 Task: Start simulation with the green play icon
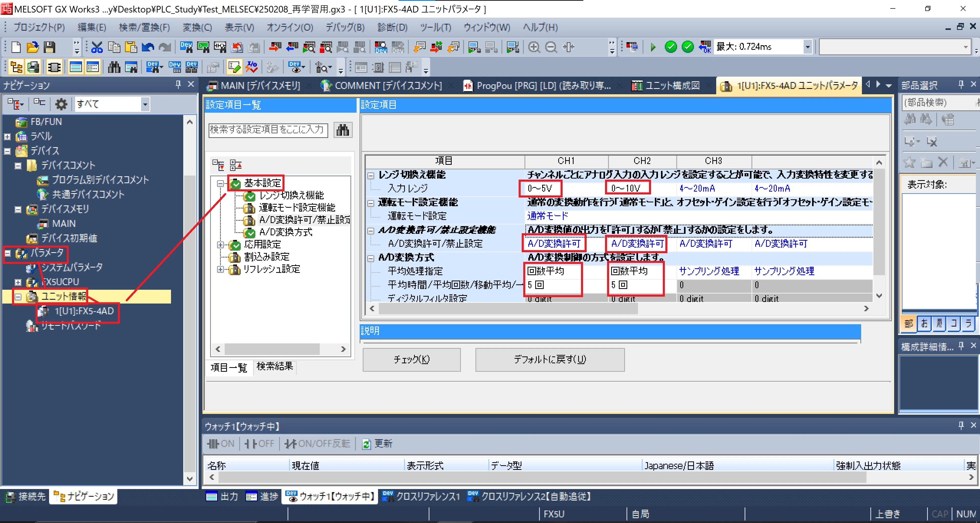tap(653, 47)
